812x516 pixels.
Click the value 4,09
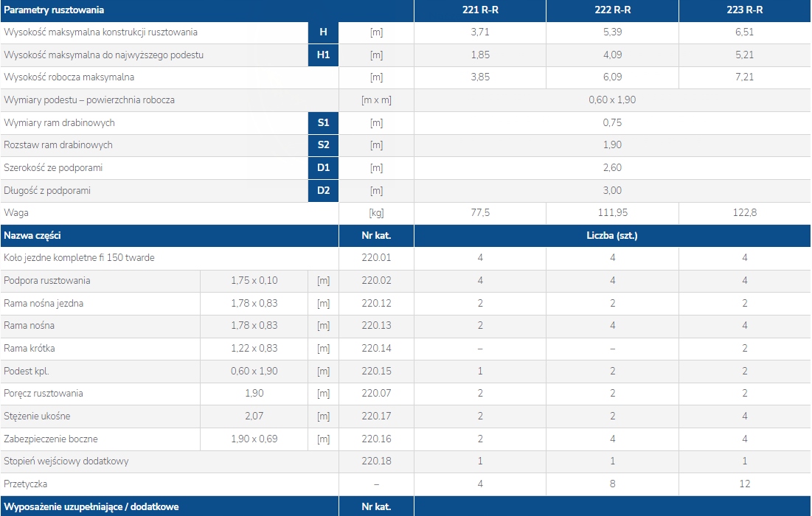point(612,55)
